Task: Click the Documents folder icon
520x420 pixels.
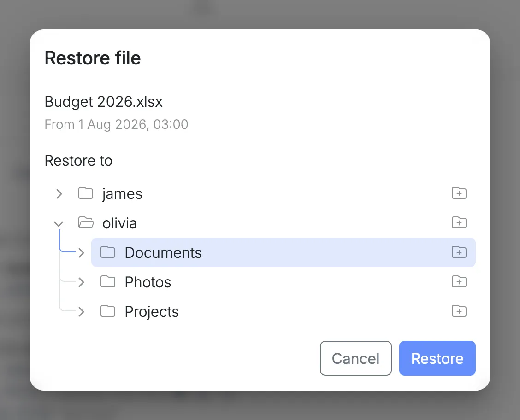Action: [x=108, y=252]
